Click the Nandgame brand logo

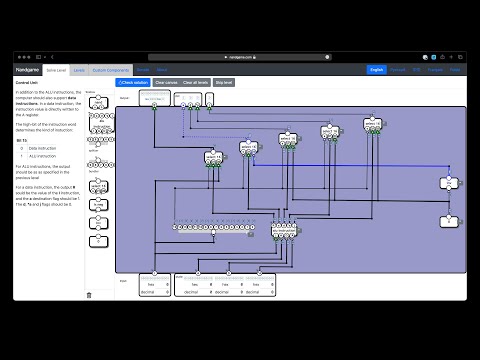tap(27, 70)
